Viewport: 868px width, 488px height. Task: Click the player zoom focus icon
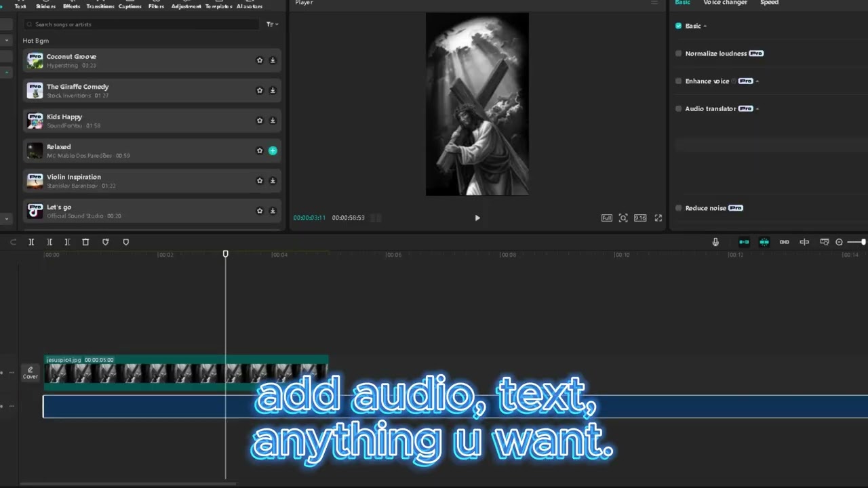pyautogui.click(x=623, y=218)
